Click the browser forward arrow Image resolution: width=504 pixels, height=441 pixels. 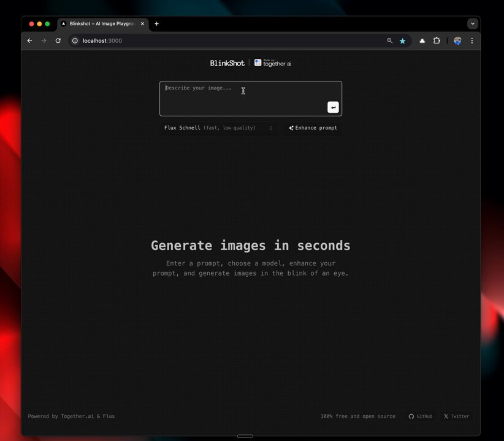pyautogui.click(x=44, y=41)
